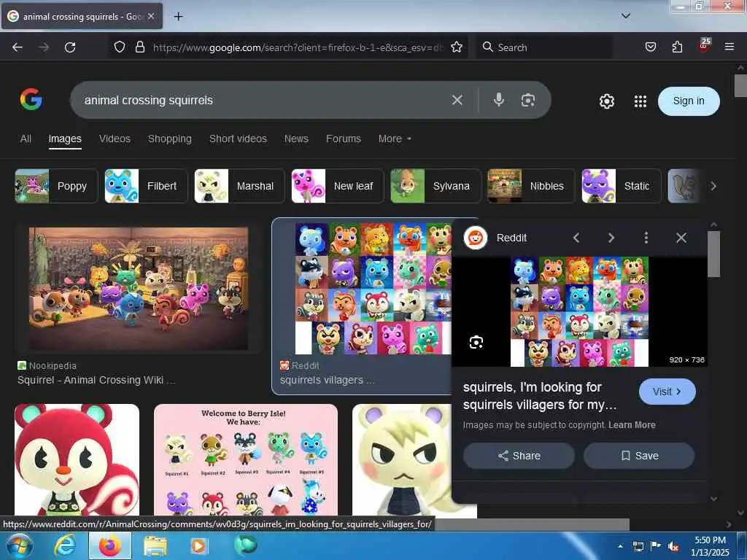Viewport: 747px width, 560px height.
Task: List all tabs dropdown arrow
Action: 626,16
